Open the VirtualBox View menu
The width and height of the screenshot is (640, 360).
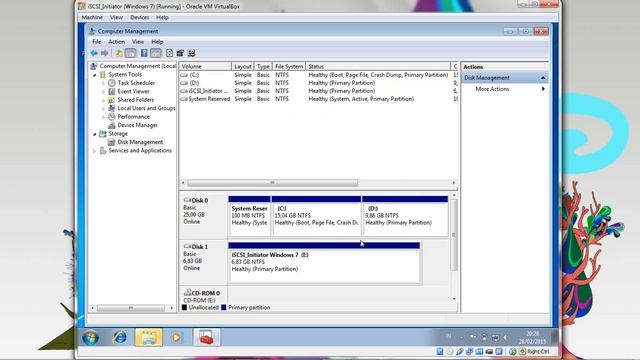116,18
